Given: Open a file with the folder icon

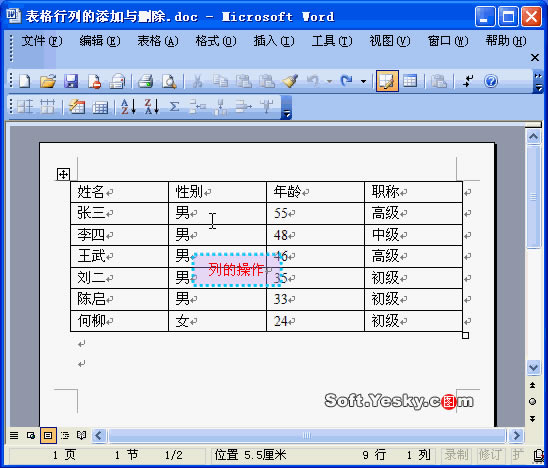Looking at the screenshot, I should [x=48, y=81].
